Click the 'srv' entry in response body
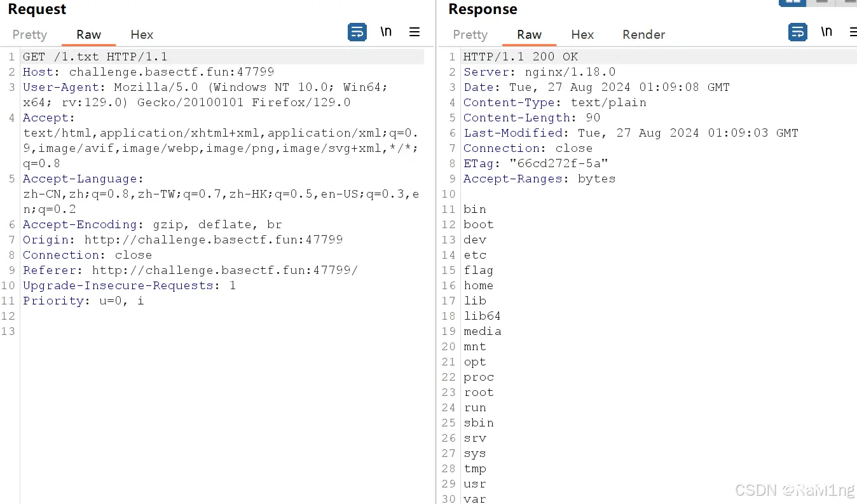857x504 pixels. pos(475,438)
